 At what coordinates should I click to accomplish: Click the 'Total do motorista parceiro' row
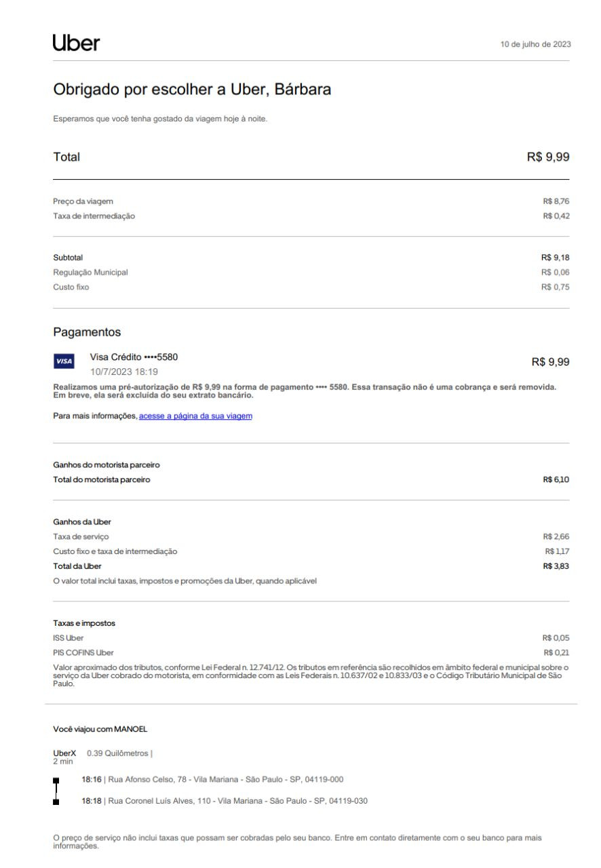(102, 479)
